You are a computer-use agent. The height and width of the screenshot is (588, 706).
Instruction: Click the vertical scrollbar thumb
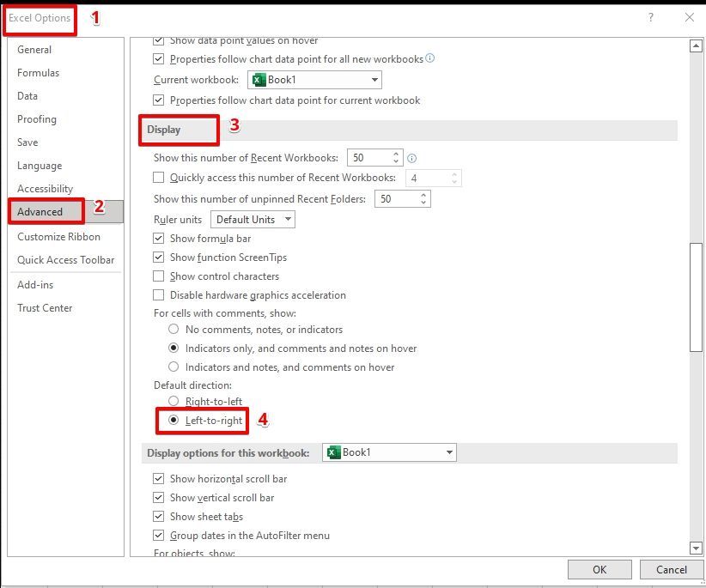pos(696,297)
